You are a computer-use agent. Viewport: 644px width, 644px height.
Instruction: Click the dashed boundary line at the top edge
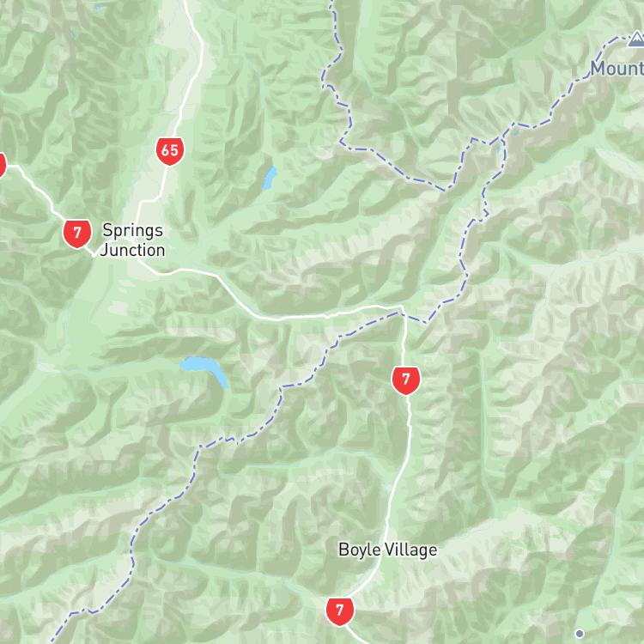pyautogui.click(x=331, y=3)
